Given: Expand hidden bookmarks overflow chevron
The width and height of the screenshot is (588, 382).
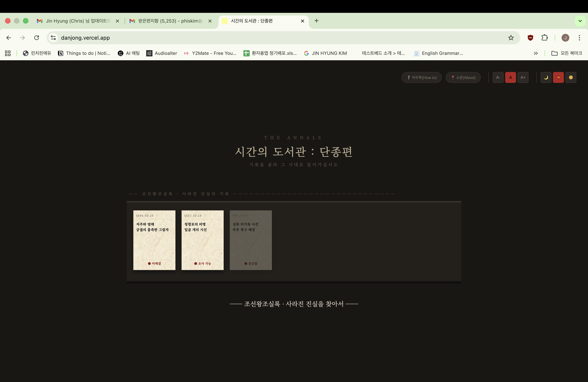Looking at the screenshot, I should pos(536,53).
